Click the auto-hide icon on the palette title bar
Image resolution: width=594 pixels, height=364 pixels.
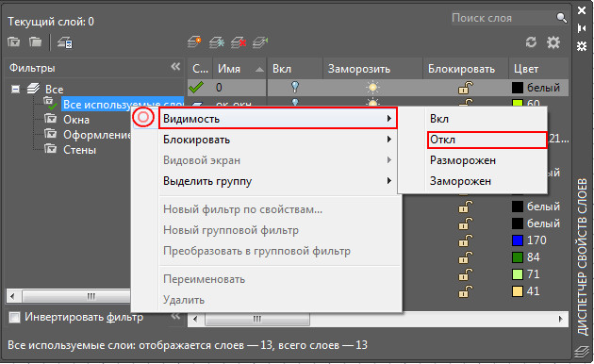[x=582, y=28]
